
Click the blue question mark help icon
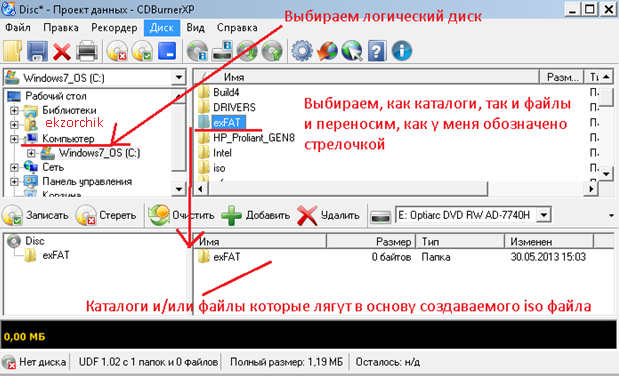[x=377, y=51]
